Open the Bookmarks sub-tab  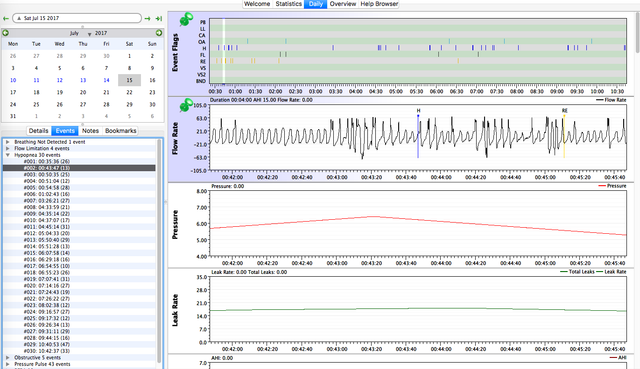pos(120,131)
